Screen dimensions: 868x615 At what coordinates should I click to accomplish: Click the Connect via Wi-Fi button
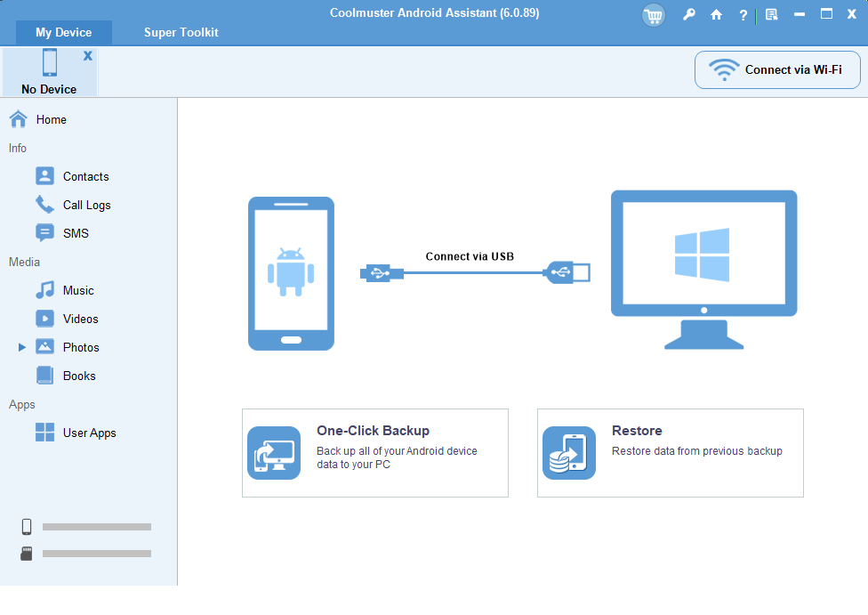776,69
